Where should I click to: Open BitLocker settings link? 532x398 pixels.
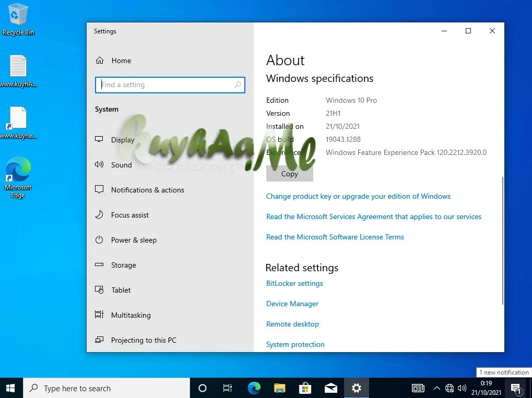294,283
